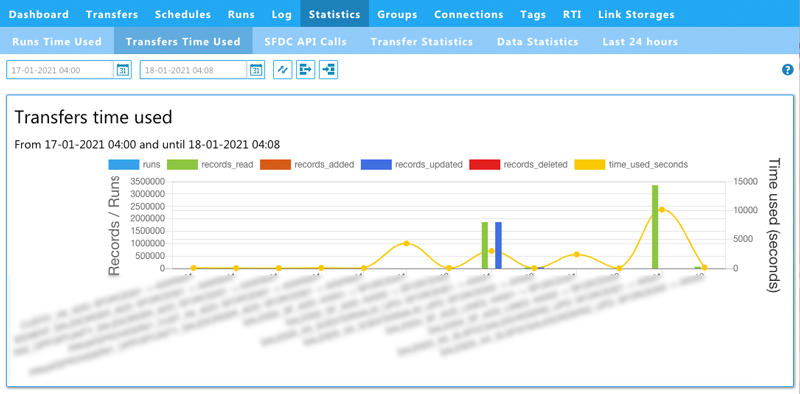Viewport: 800px width, 394px height.
Task: Select the Transfers Time Used sub-tab
Action: point(183,41)
